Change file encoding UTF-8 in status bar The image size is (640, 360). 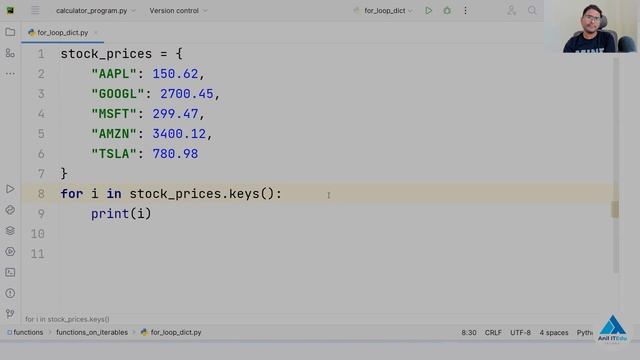(x=520, y=333)
